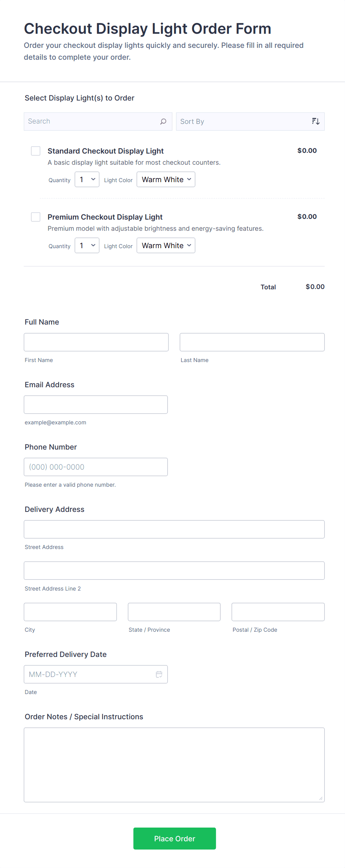
Task: Click the First Name input field
Action: 96,342
